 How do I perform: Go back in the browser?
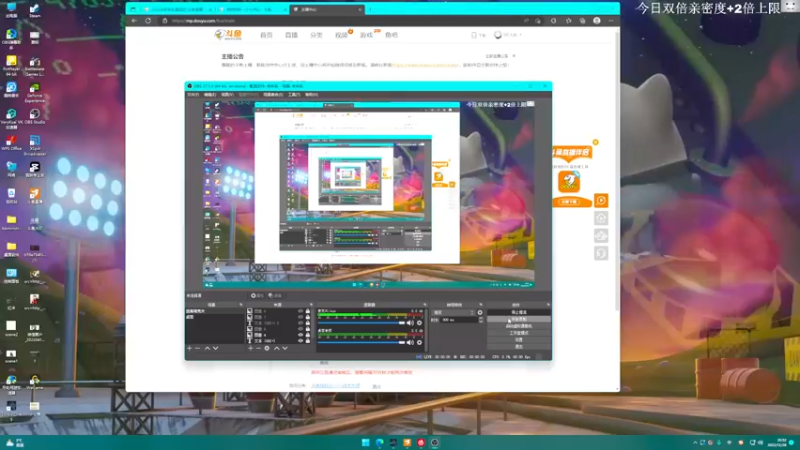[134, 21]
